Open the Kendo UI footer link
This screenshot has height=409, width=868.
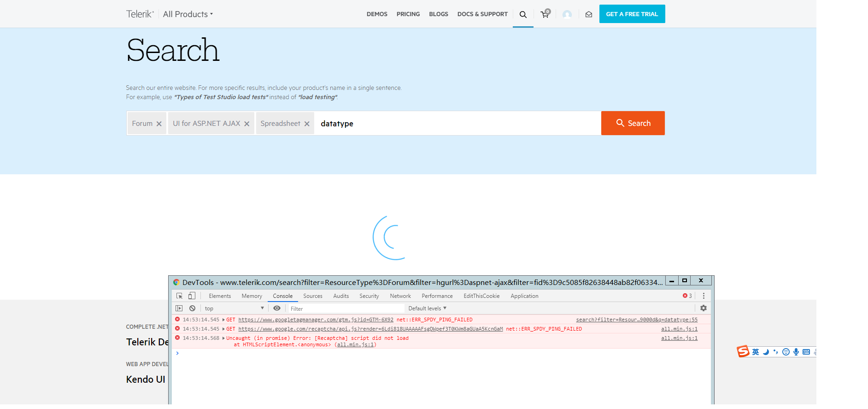146,379
